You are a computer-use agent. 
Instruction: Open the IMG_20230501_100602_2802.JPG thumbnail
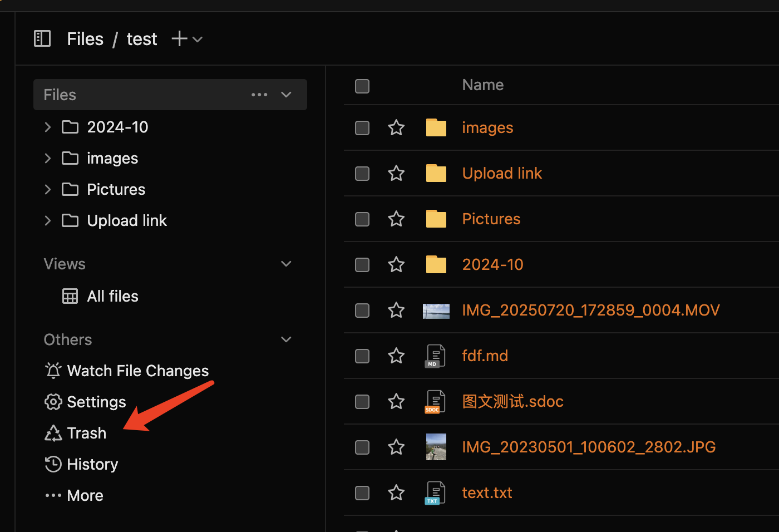tap(436, 447)
